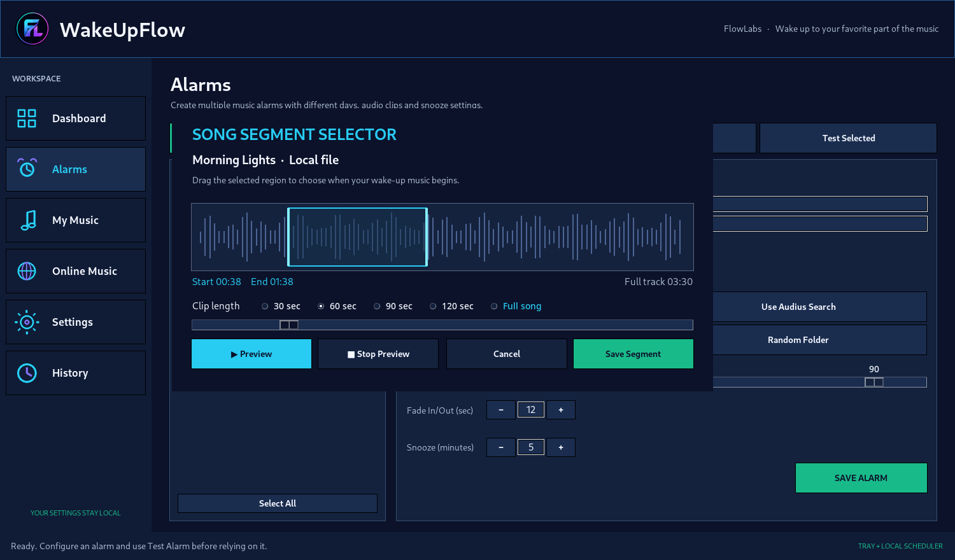
Task: Click the Dashboard grid icon
Action: (27, 118)
